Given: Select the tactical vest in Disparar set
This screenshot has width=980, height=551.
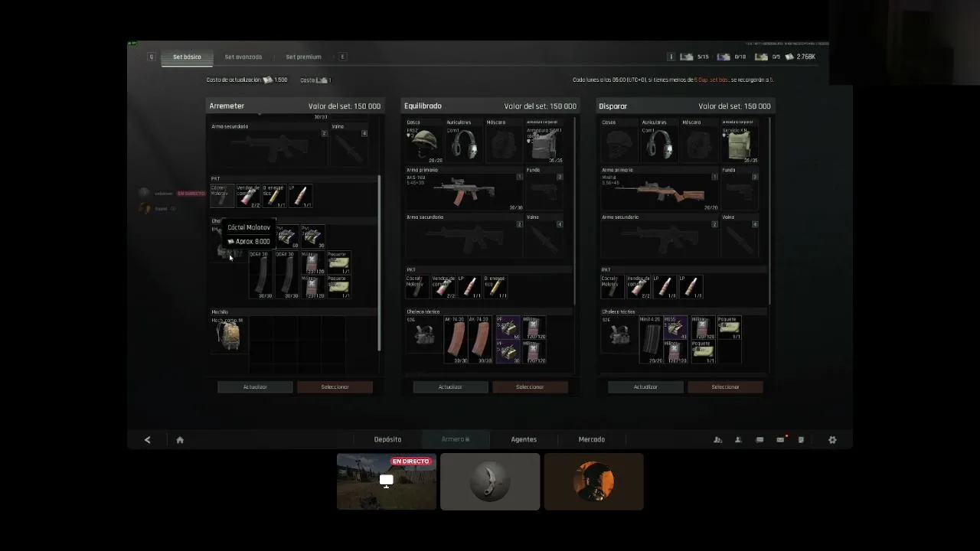Looking at the screenshot, I should click(x=619, y=334).
